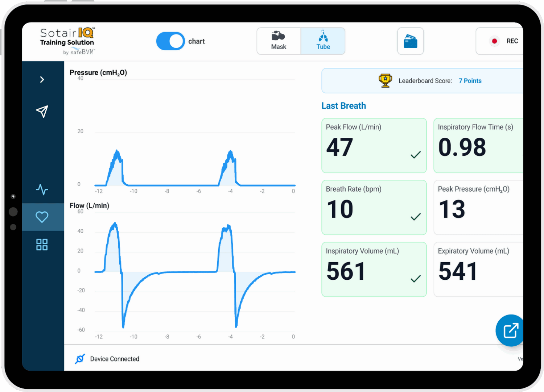Start recording with the REC button
Screen dimensions: 544x392
[x=503, y=41]
